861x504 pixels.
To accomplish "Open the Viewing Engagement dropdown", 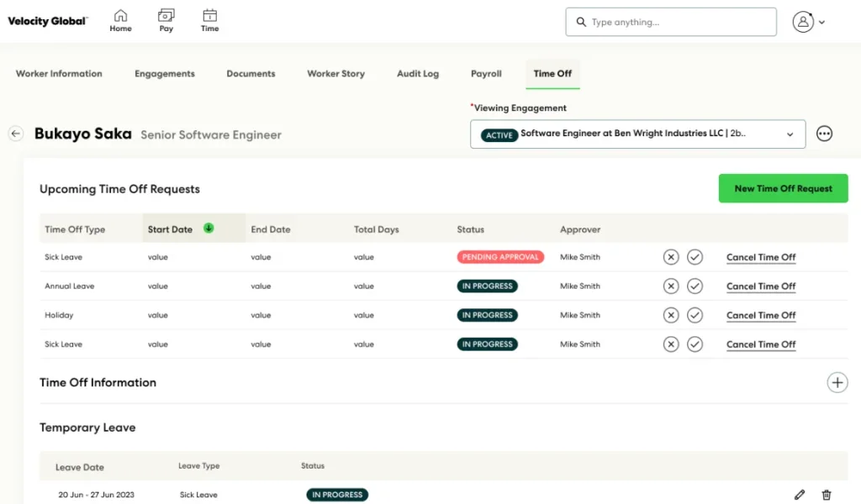I will point(637,134).
